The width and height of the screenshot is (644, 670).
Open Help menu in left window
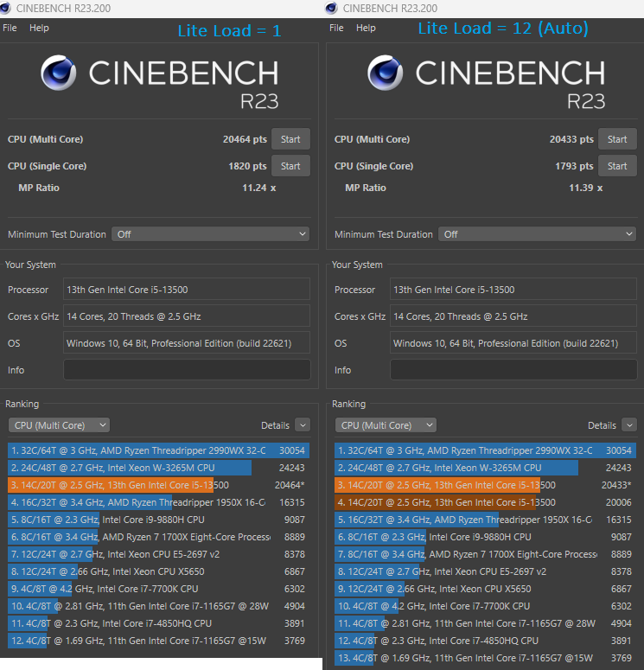click(39, 28)
